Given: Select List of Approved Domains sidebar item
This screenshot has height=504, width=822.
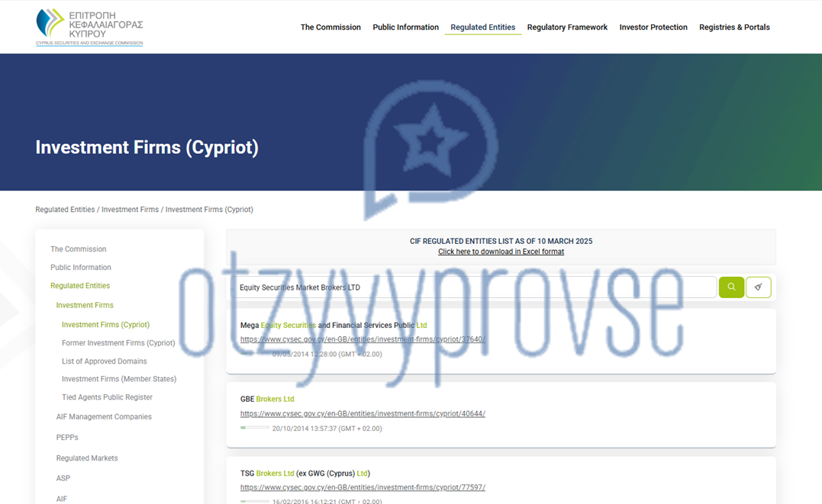Looking at the screenshot, I should tap(105, 361).
